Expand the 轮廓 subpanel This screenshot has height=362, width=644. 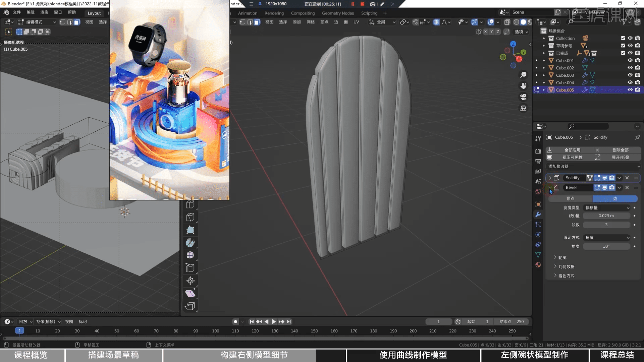[560, 258]
